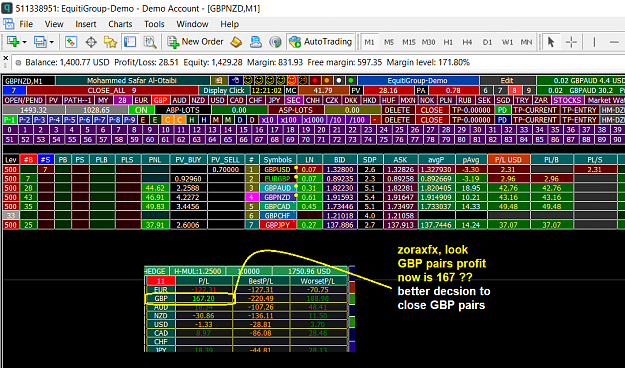
Task: Click CLOSE in the x10 multiplier row
Action: pyautogui.click(x=432, y=120)
